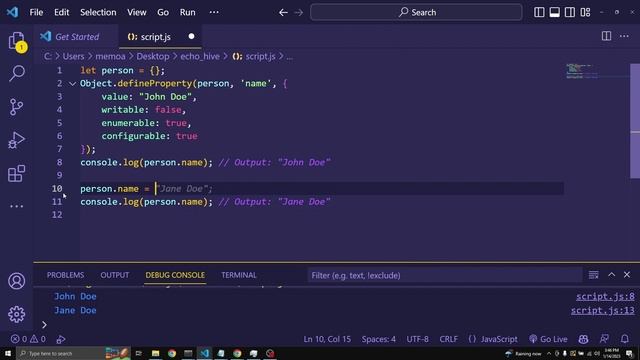This screenshot has width=640, height=360.
Task: Go back with the left arrow
Action: click(x=283, y=13)
